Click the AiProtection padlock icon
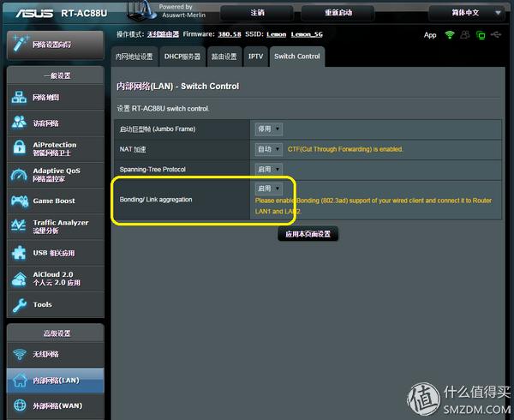The image size is (514, 420). [x=20, y=147]
